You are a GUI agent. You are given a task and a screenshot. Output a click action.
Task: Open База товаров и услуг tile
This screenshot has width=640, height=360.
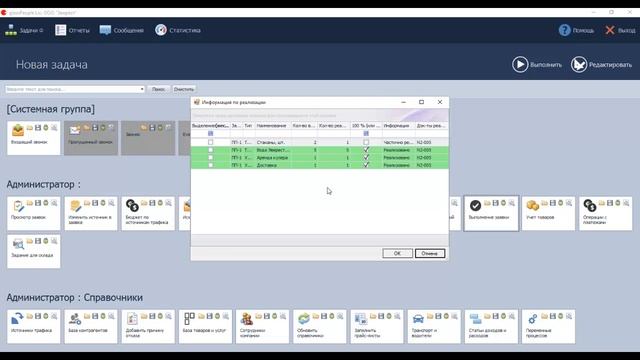pyautogui.click(x=205, y=327)
